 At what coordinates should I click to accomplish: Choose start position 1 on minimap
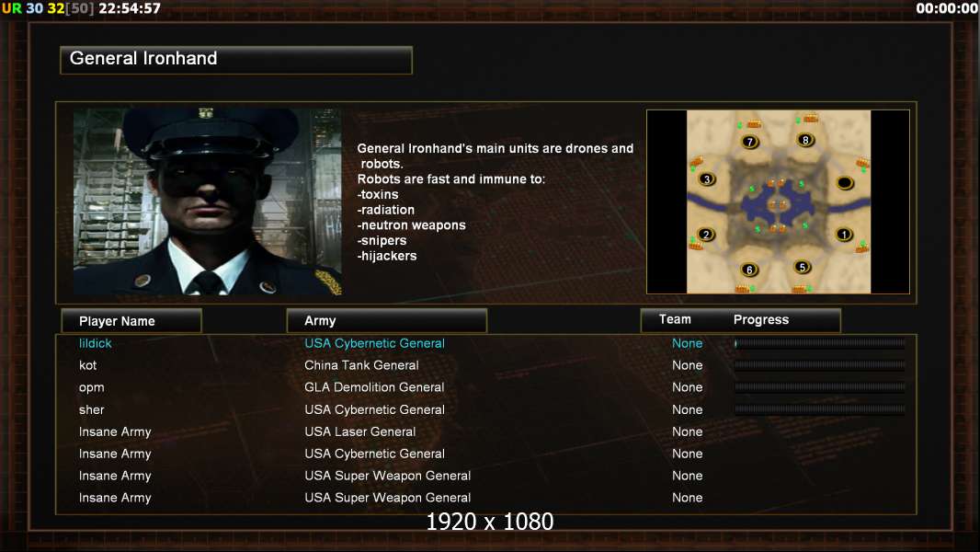click(x=844, y=235)
